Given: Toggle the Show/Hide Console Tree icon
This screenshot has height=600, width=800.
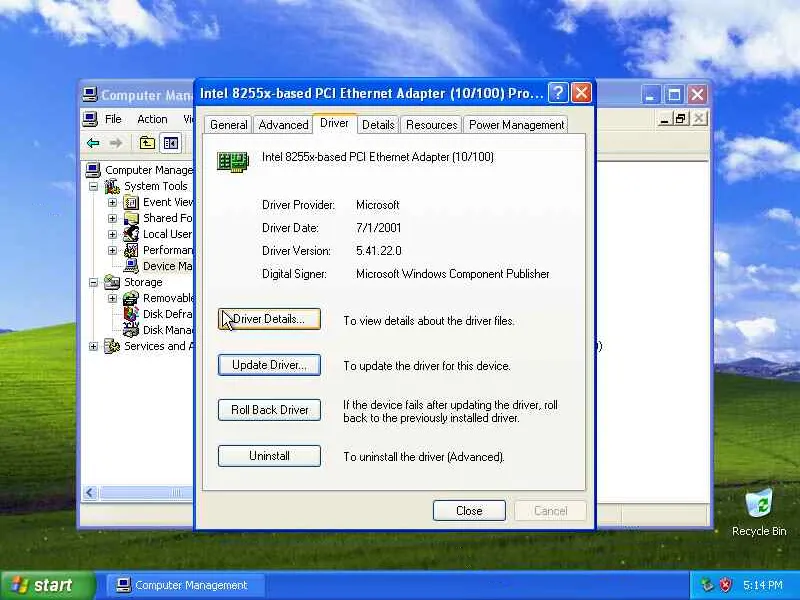Looking at the screenshot, I should coord(170,143).
